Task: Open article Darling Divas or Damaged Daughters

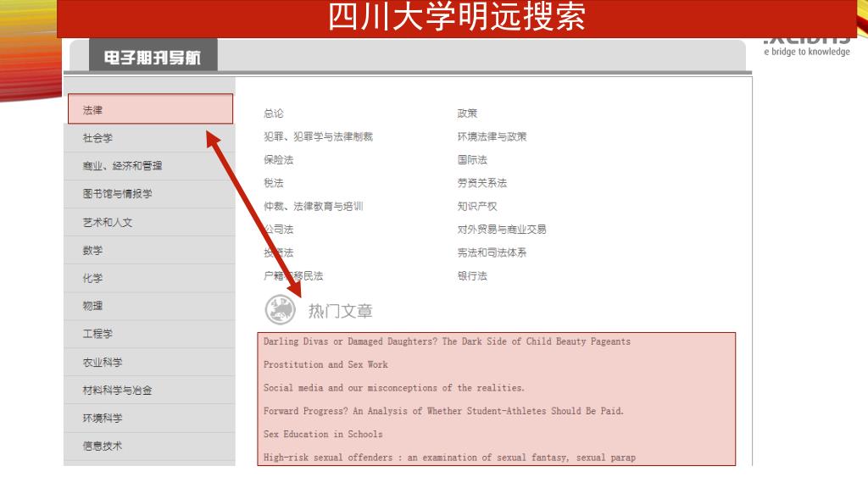Action: point(447,341)
